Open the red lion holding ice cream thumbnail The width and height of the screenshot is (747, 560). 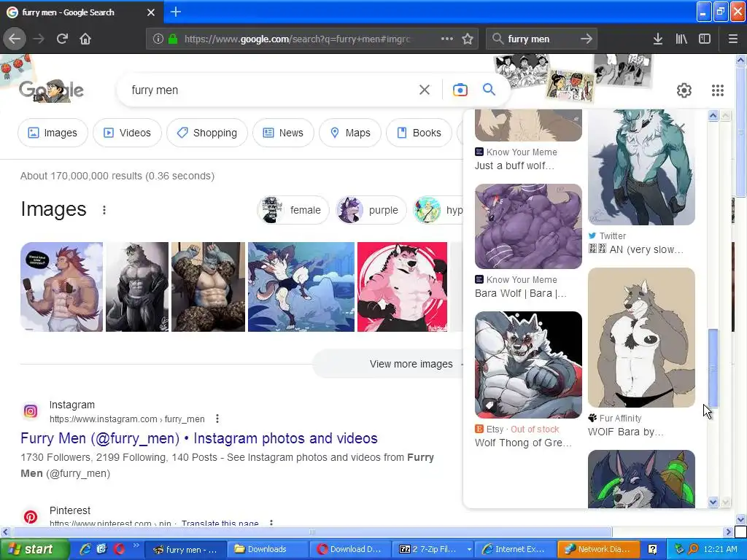61,287
